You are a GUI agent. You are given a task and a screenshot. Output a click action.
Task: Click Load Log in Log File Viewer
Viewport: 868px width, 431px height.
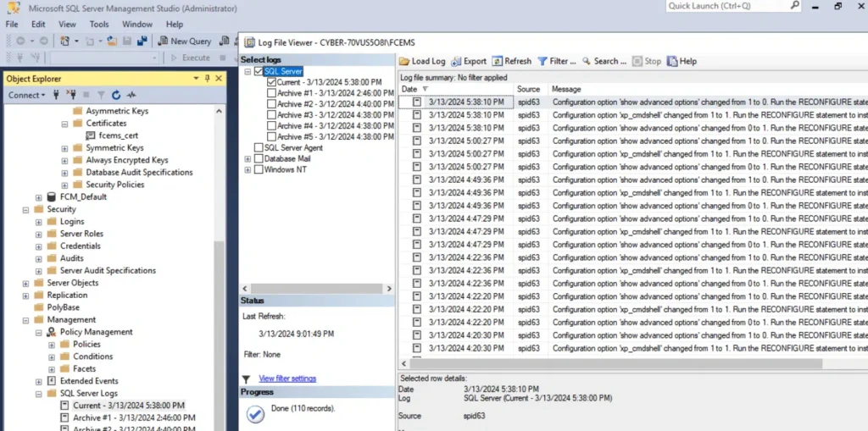pos(422,62)
